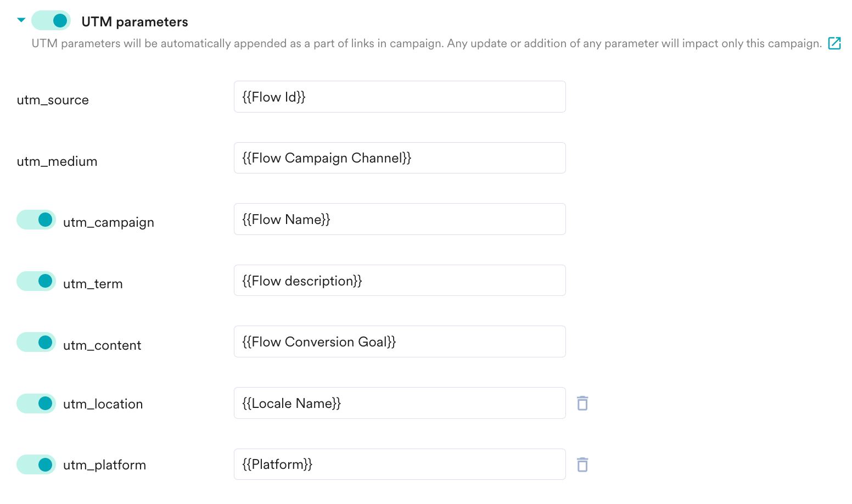Turn off the utm_term toggle

click(36, 281)
